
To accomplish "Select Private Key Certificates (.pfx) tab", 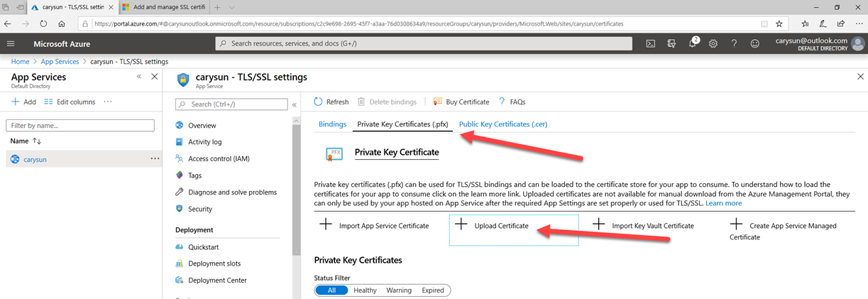I will tap(402, 124).
